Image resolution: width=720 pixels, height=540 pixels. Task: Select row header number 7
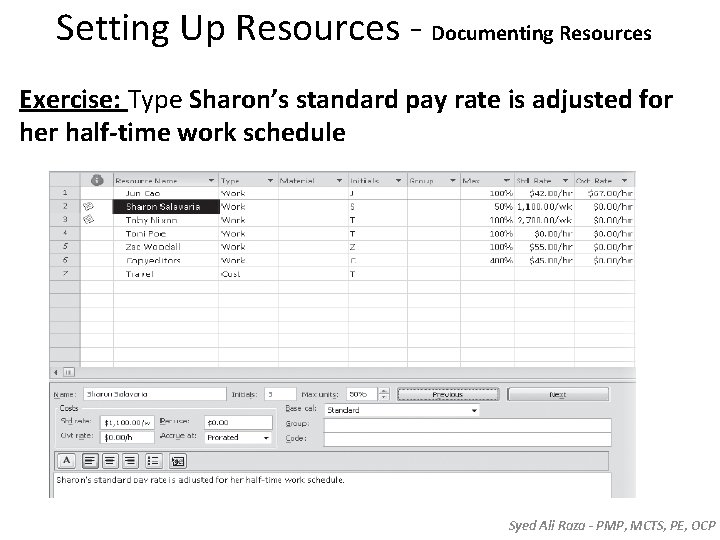(x=65, y=274)
